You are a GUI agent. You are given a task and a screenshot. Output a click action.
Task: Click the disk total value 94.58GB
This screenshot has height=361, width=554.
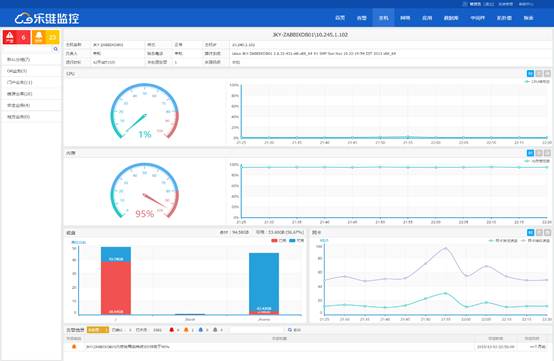point(241,232)
